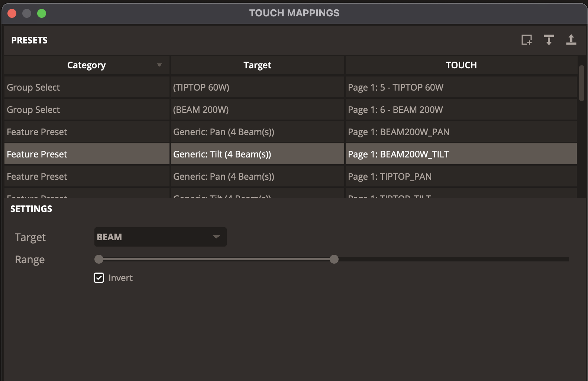Select Generic: Pan target in BEAM200W_PAN row
Screen dimensions: 588x381
click(257, 132)
